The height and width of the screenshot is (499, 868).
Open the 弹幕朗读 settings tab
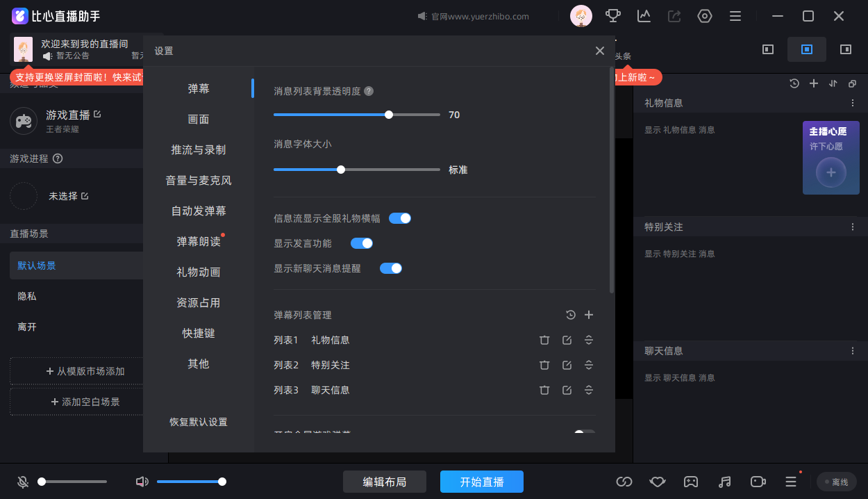click(199, 242)
